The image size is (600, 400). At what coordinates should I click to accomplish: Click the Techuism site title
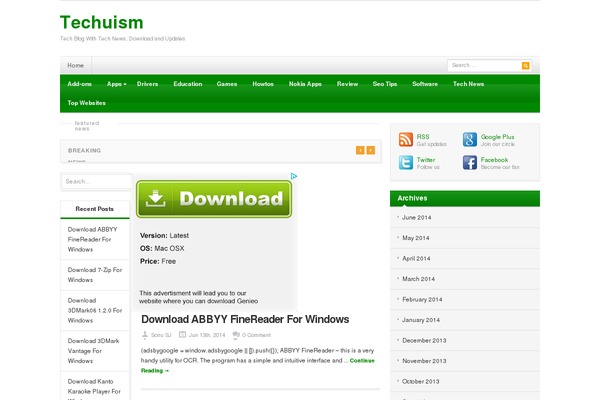coord(102,22)
